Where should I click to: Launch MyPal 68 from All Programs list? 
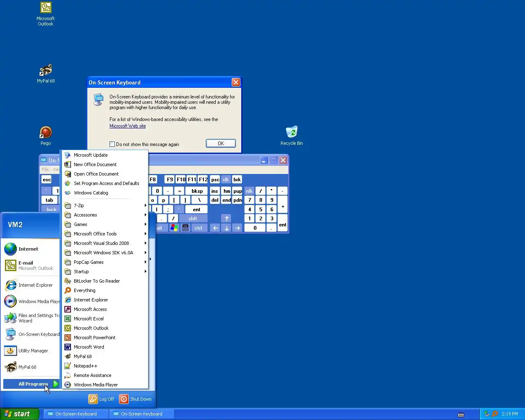pos(105,356)
